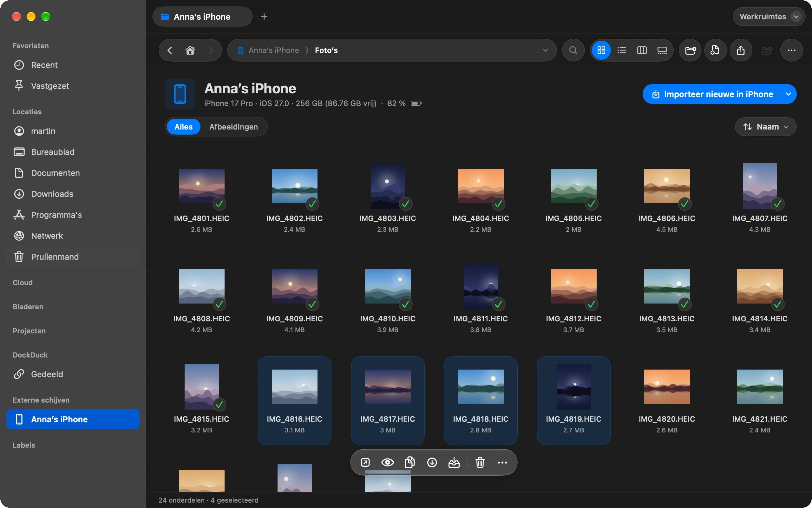Select the Alles filter tab
The height and width of the screenshot is (508, 812).
point(183,127)
